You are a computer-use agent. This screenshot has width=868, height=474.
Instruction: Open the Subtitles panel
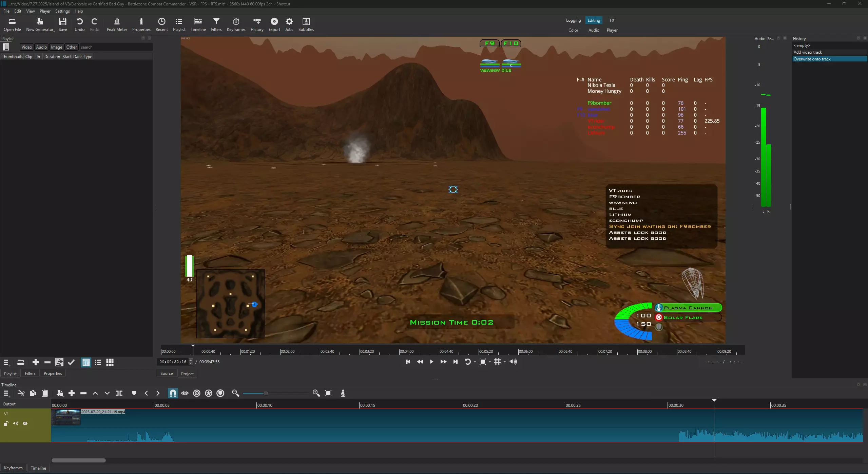306,24
